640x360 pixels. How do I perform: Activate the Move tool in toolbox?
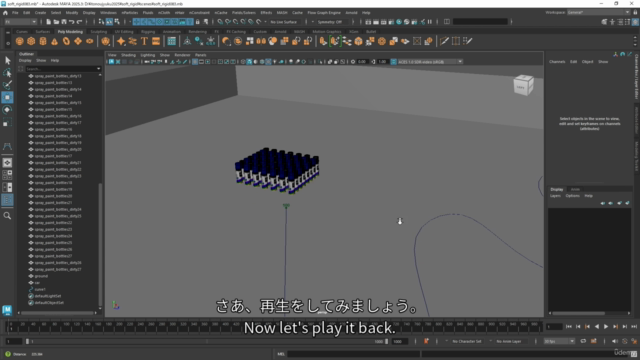click(x=7, y=97)
